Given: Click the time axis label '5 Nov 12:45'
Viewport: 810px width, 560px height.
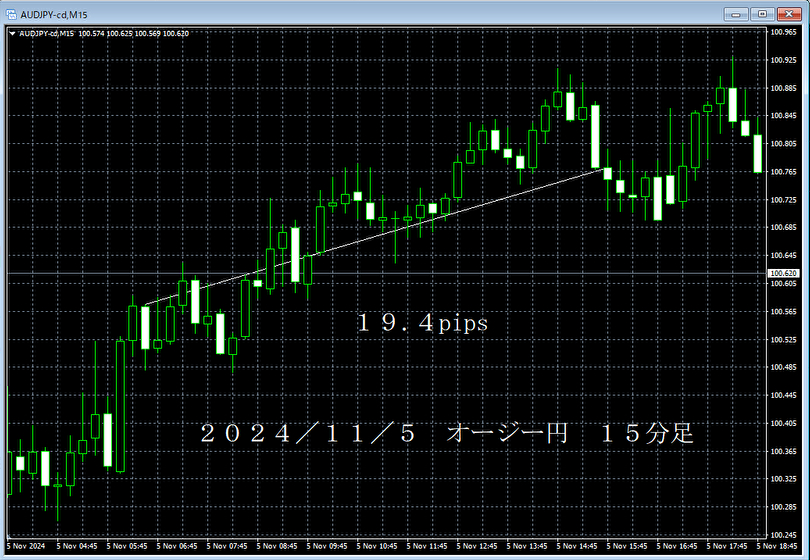Looking at the screenshot, I should (x=477, y=546).
